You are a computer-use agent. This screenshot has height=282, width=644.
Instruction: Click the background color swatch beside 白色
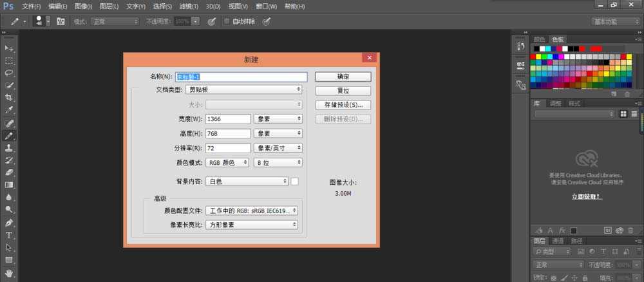[295, 182]
